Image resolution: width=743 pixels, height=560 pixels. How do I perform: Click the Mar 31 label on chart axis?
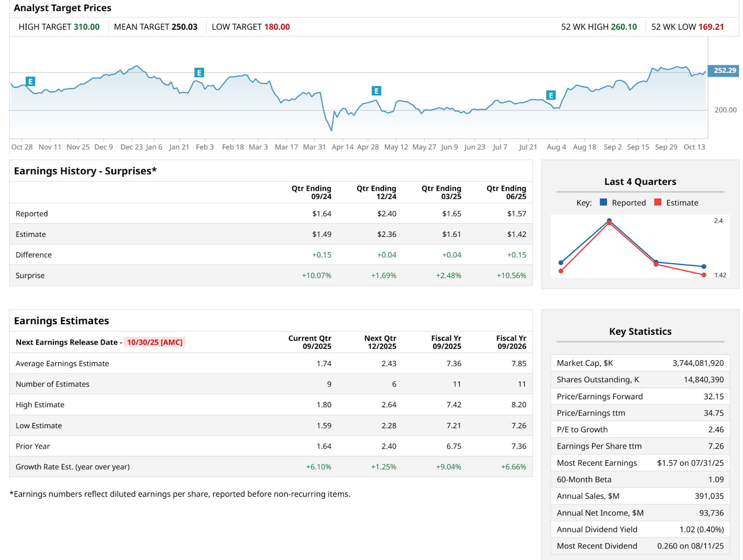coord(314,147)
